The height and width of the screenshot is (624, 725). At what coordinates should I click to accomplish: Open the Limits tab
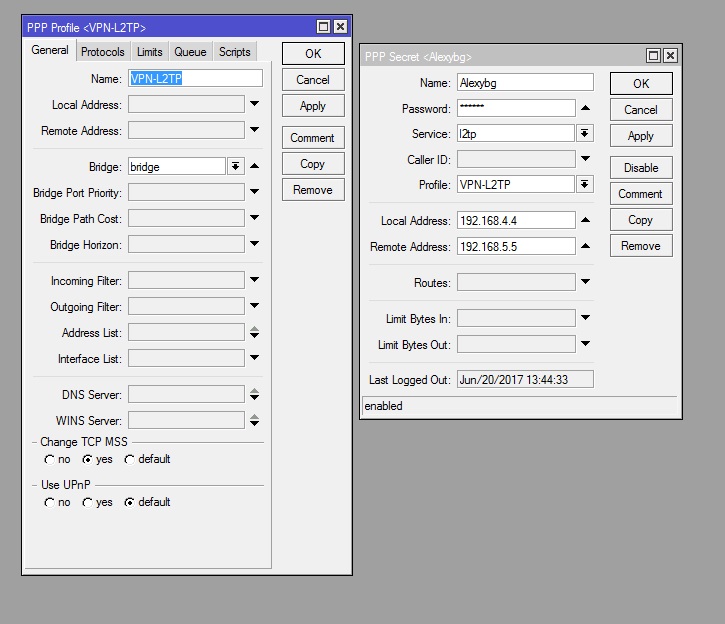pyautogui.click(x=150, y=52)
